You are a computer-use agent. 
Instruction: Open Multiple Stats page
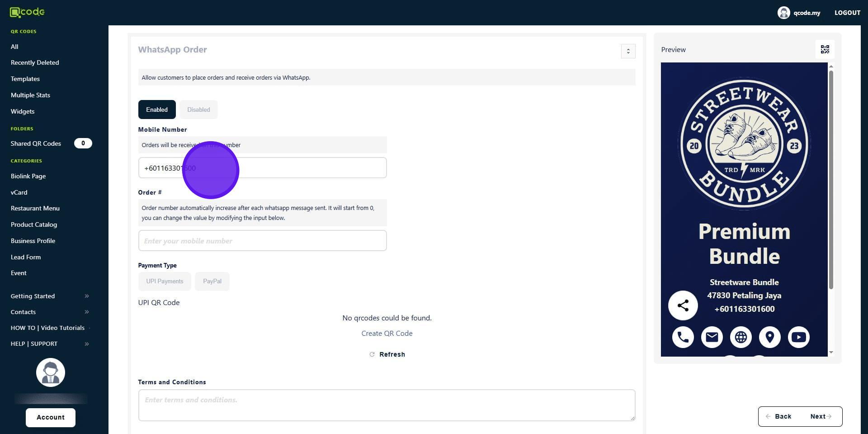(x=30, y=95)
